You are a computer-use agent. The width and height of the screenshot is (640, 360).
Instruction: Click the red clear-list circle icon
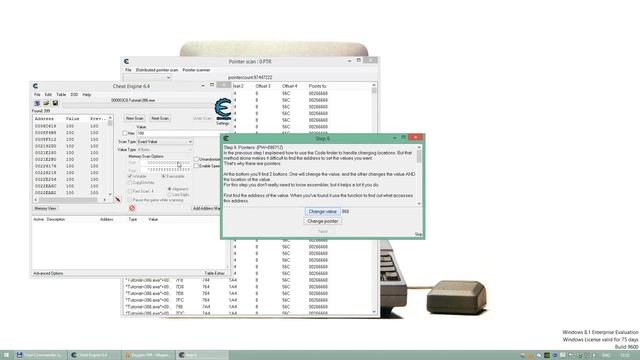(132, 208)
